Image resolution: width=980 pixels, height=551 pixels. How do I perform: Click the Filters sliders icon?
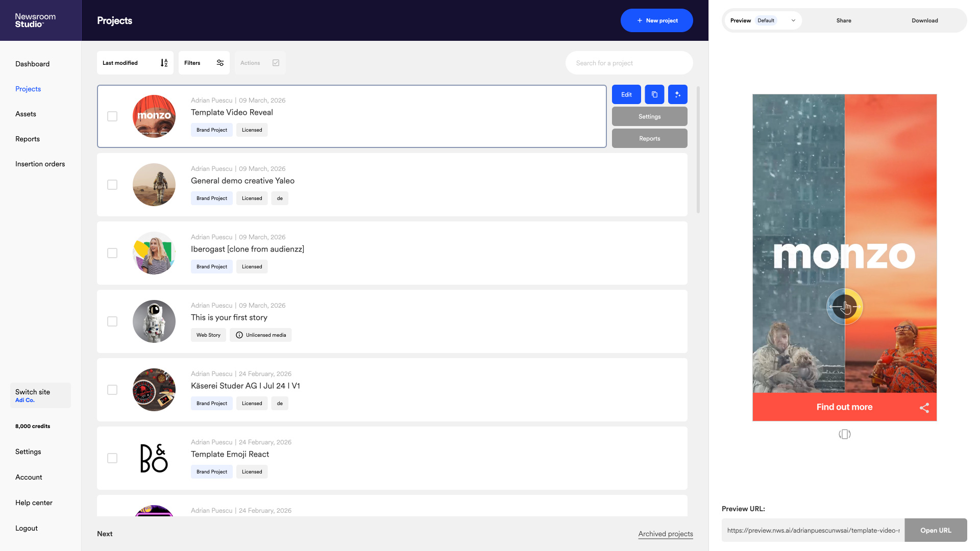coord(220,63)
